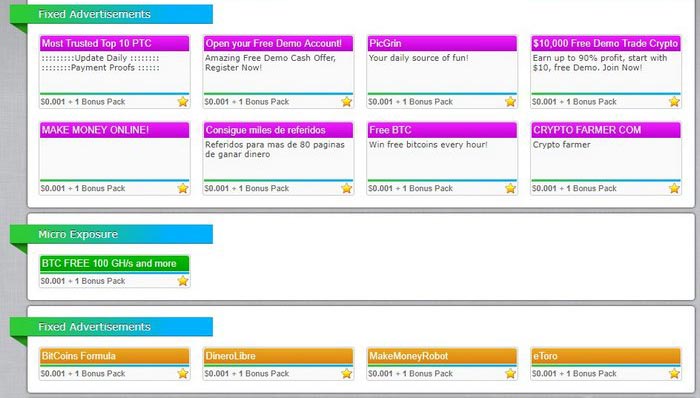Click the upper Fixed Advertisements header ribbon
The image size is (700, 398).
click(112, 14)
